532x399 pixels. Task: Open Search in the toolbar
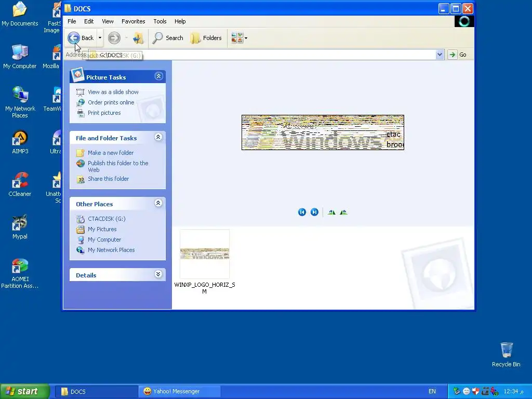(168, 38)
